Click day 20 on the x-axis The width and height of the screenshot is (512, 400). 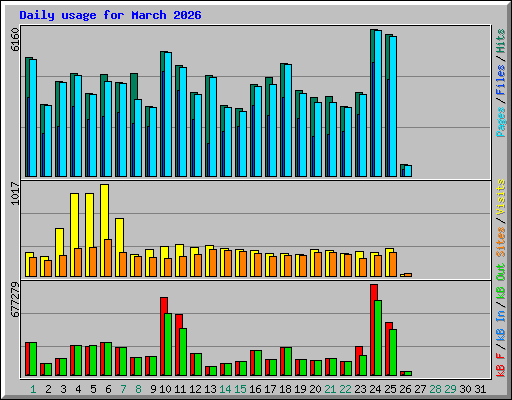(315, 389)
